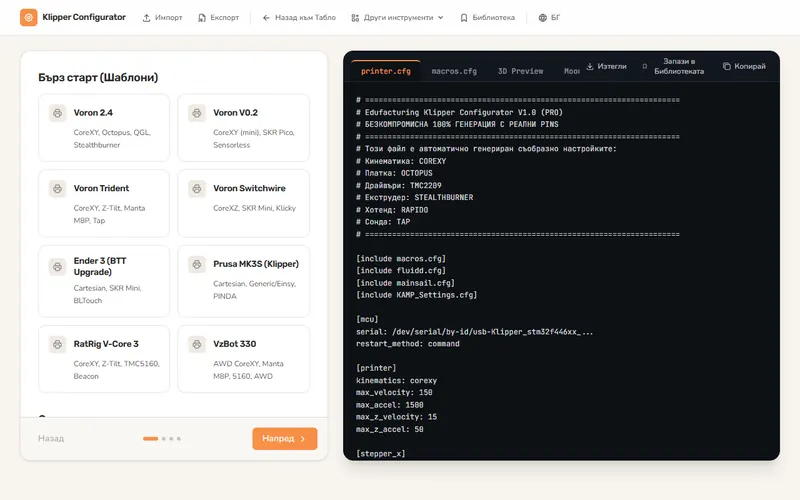Select the Voron Switchwire template card
The image size is (800, 500).
click(243, 203)
